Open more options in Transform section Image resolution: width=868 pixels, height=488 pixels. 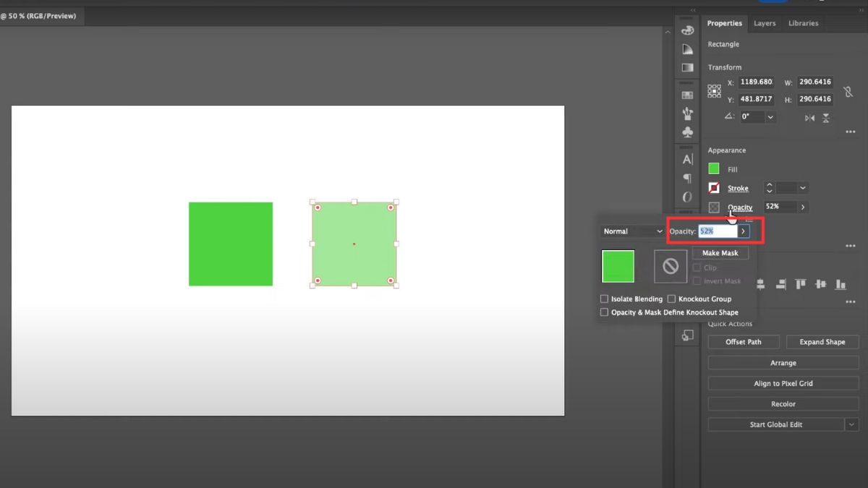pyautogui.click(x=851, y=132)
